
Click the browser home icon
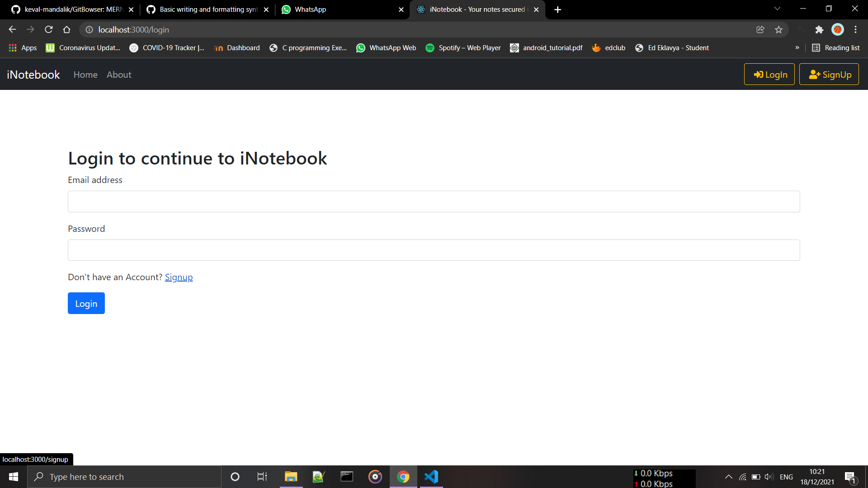pos(66,29)
